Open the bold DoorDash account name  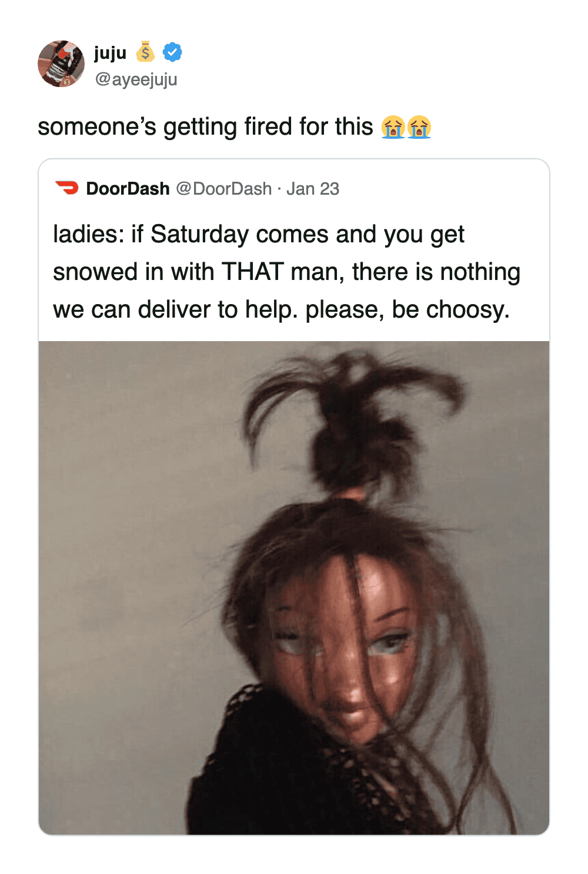click(x=128, y=189)
